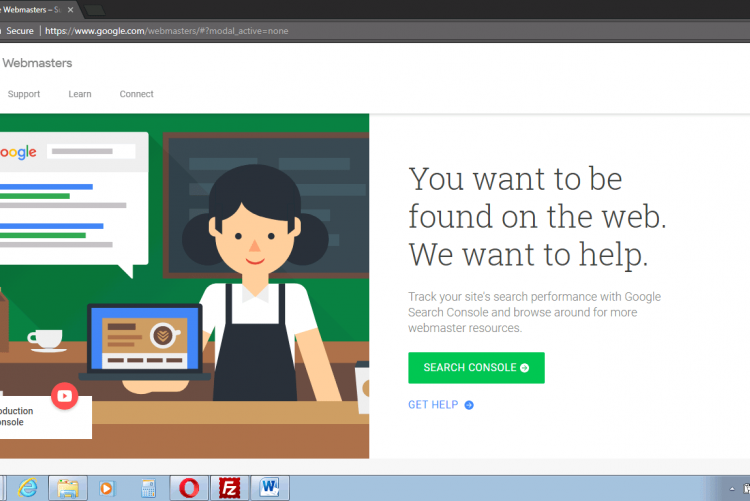This screenshot has width=750, height=501.
Task: Select the Webmasters tab in the browser
Action: pyautogui.click(x=30, y=9)
